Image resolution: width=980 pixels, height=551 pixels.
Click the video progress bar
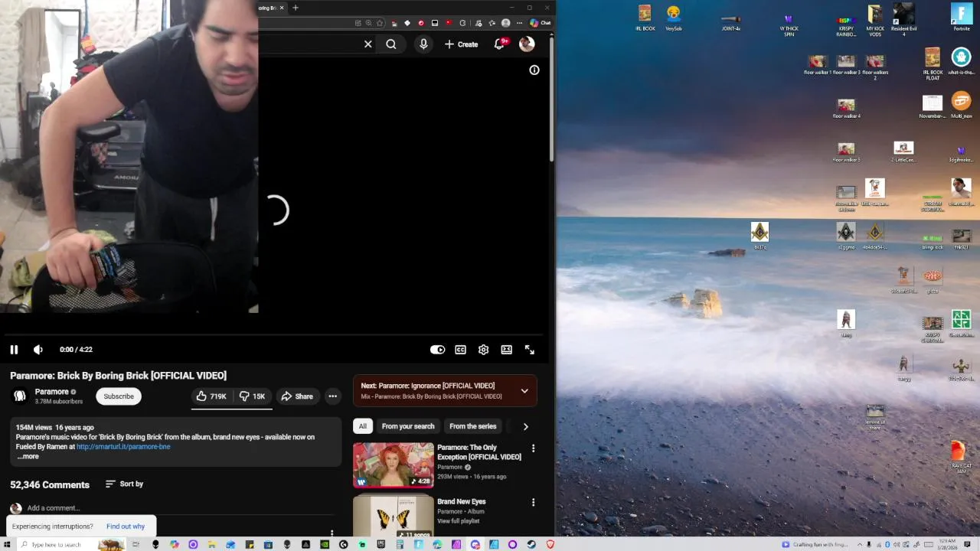(273, 336)
